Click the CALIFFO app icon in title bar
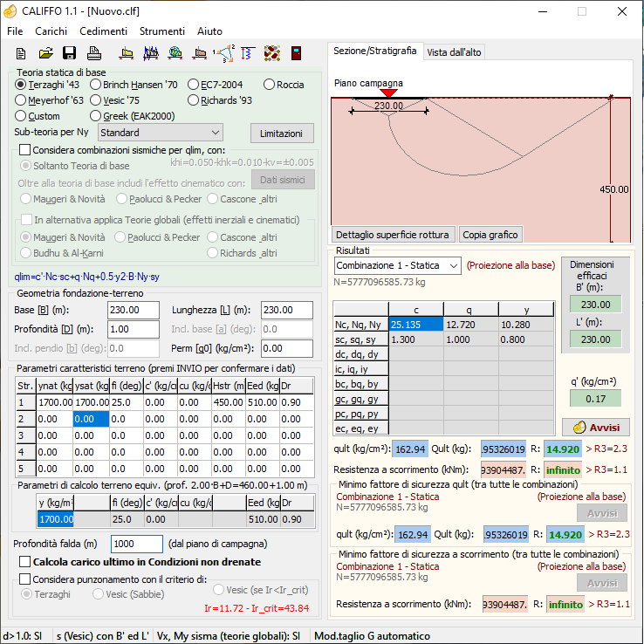The width and height of the screenshot is (644, 644). tap(10, 11)
